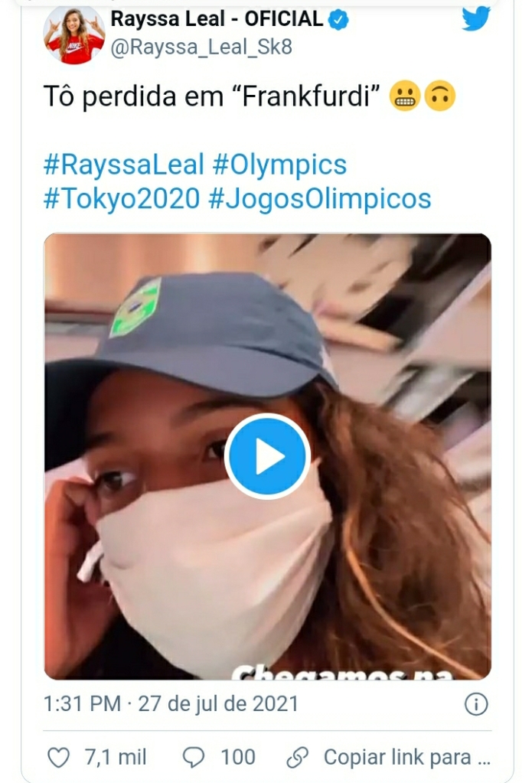Open the #JogosOlimpicos hashtag
This screenshot has height=783, width=532.
320,199
